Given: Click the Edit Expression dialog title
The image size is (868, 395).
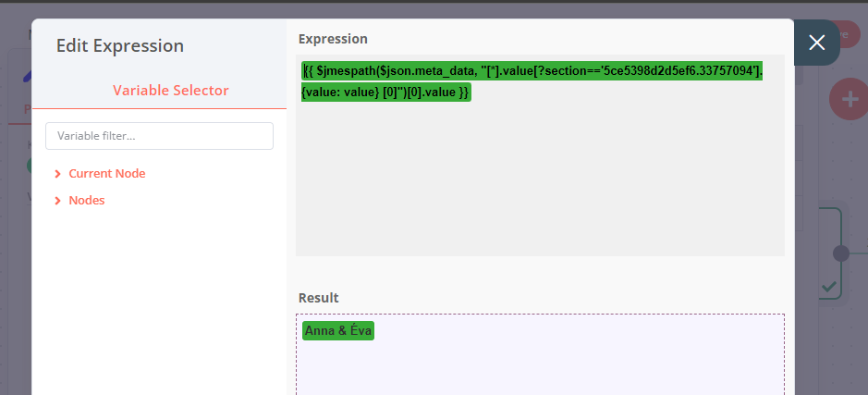Looking at the screenshot, I should pos(120,46).
